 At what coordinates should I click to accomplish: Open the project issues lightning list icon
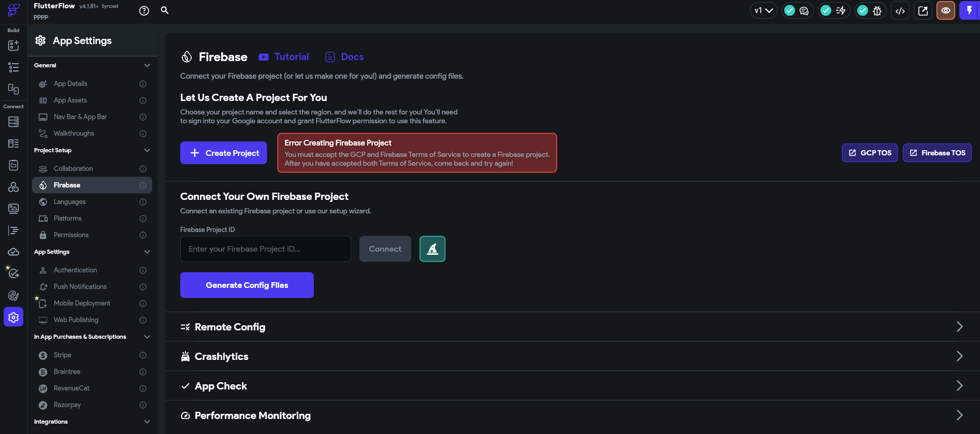[x=841, y=10]
